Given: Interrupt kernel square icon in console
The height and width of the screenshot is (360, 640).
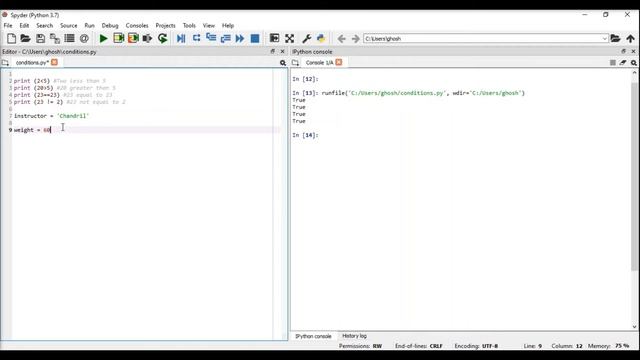Looking at the screenshot, I should [x=613, y=62].
